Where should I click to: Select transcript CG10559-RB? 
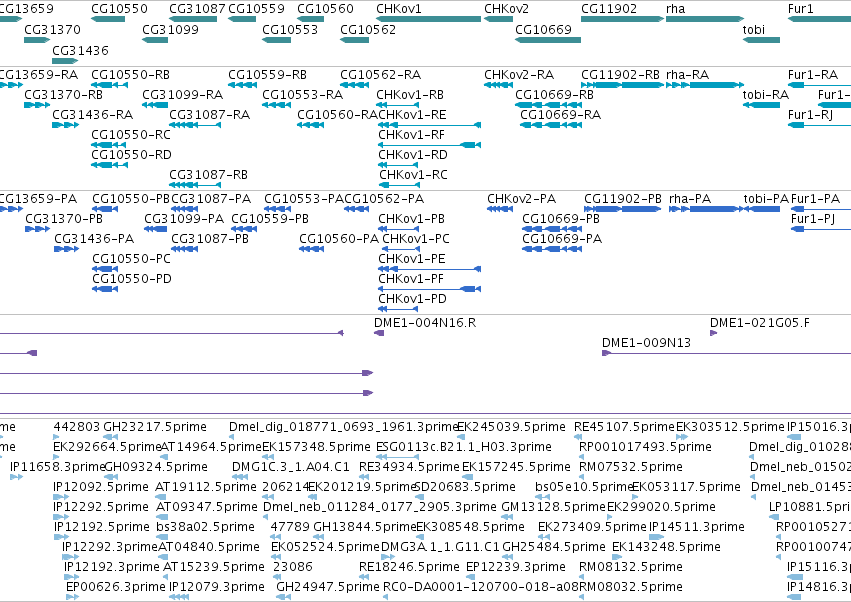[x=267, y=74]
